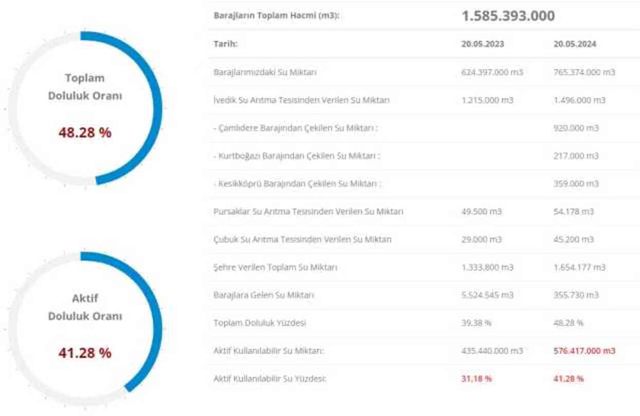Select Barajlara Gelen Su Miktarı row label
Viewport: 640px width, 416px height.
click(264, 295)
